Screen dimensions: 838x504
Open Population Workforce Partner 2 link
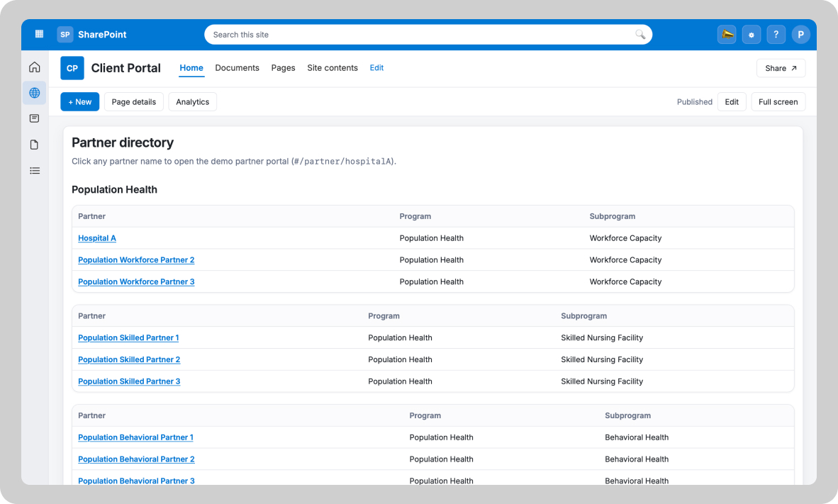point(136,259)
